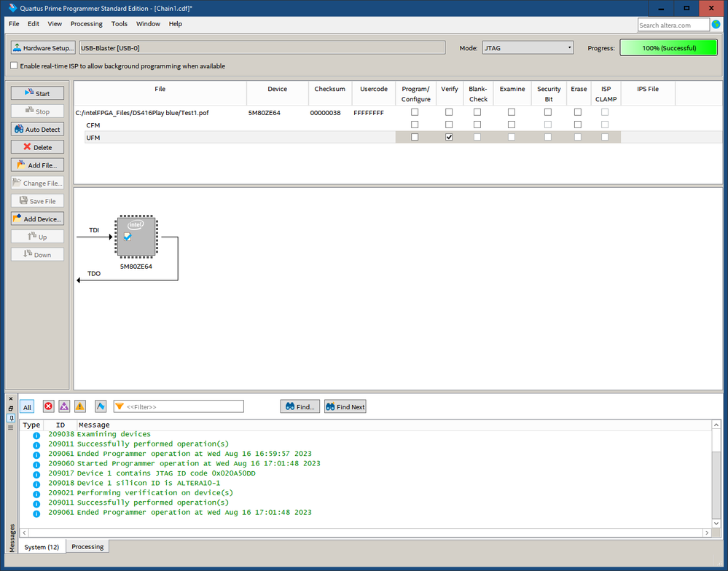Check Program/Configure for Test1.pof row
Image resolution: width=728 pixels, height=571 pixels.
point(415,112)
